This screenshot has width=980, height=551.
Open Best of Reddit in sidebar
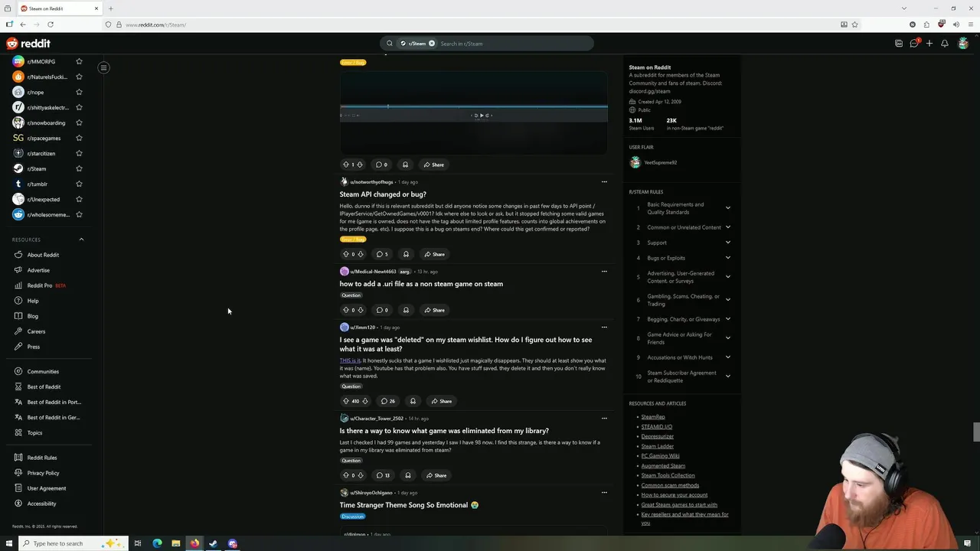pos(44,386)
